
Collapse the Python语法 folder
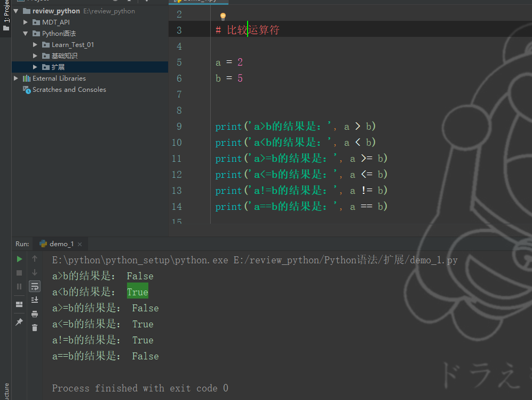click(x=26, y=33)
